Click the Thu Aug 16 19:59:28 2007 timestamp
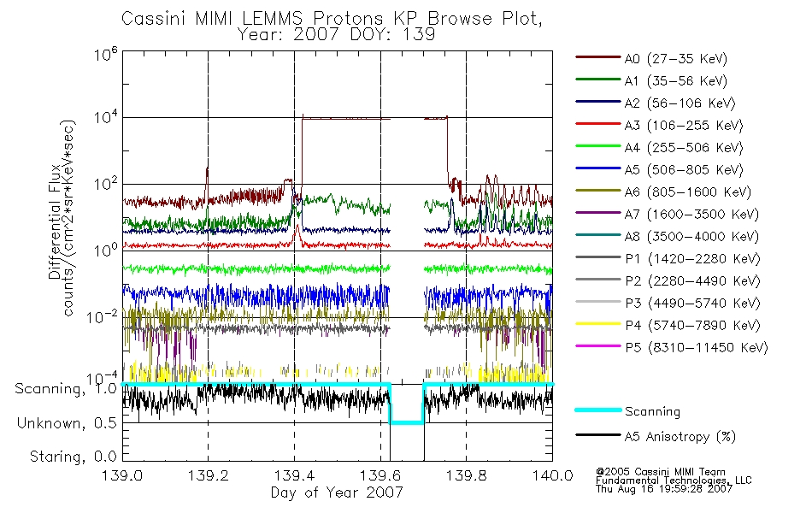Image resolution: width=812 pixels, height=513 pixels. tap(664, 489)
